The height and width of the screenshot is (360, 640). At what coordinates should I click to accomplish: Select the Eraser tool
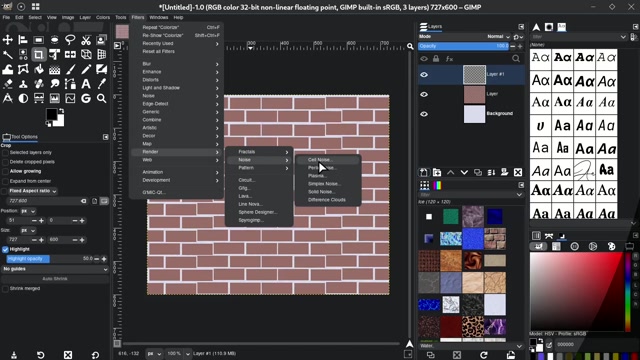(x=7, y=84)
